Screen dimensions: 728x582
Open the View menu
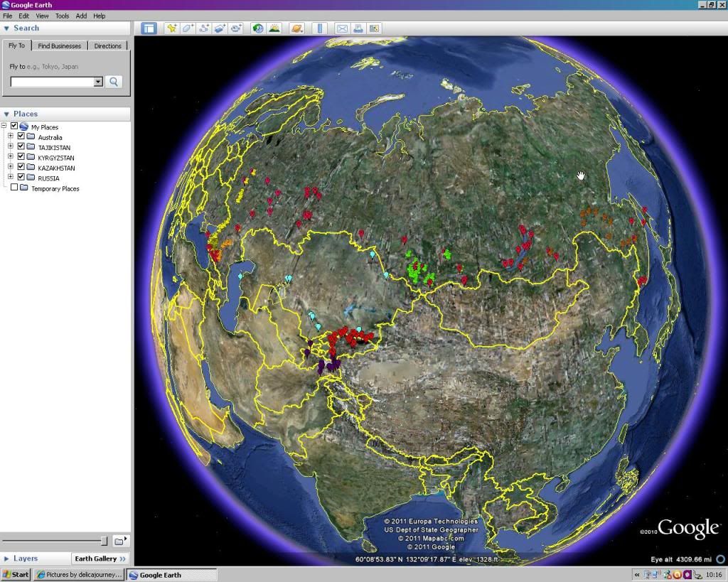[x=42, y=16]
